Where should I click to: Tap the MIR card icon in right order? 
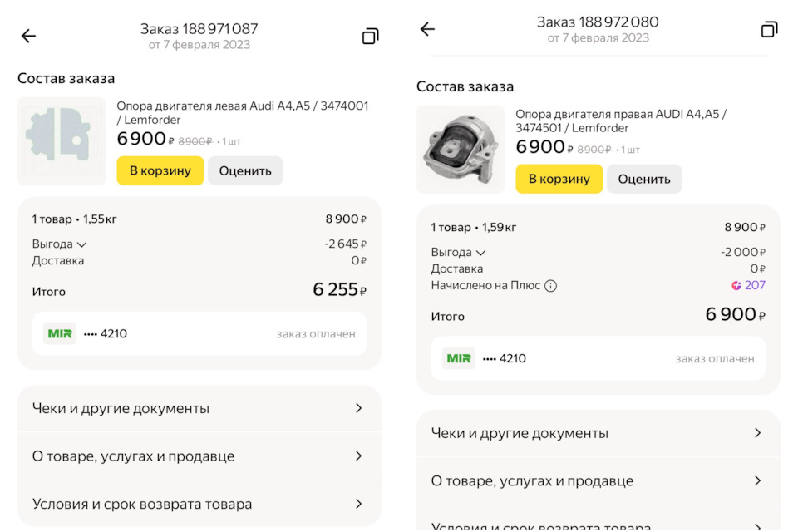point(458,358)
